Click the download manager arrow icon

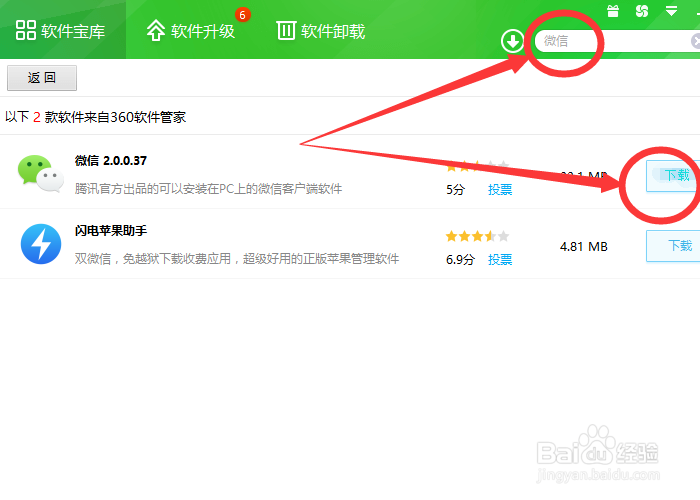click(512, 41)
